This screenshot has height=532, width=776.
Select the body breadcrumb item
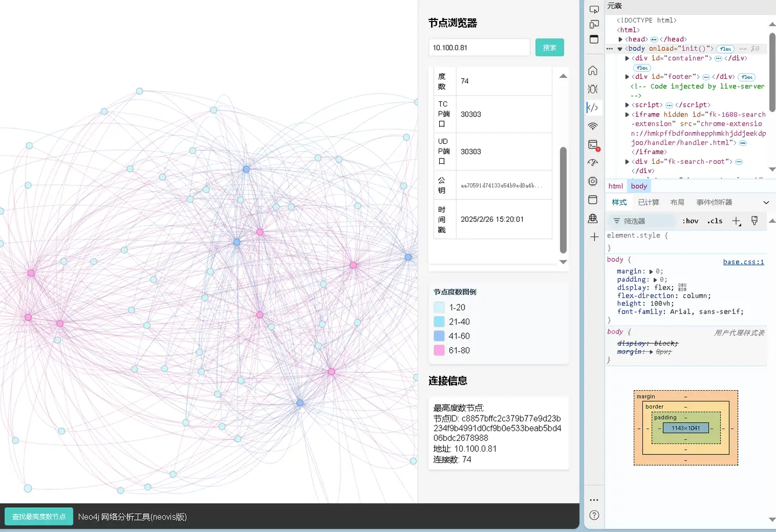coord(639,186)
